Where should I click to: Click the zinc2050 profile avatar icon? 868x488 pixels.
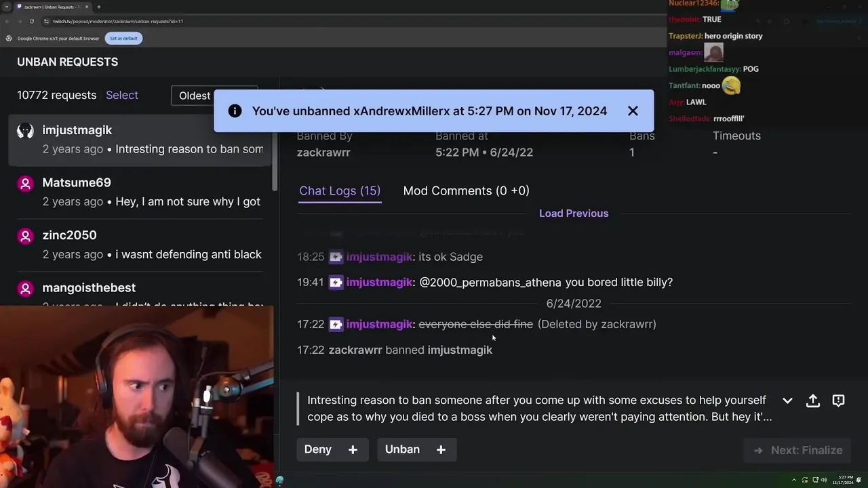[x=25, y=236]
